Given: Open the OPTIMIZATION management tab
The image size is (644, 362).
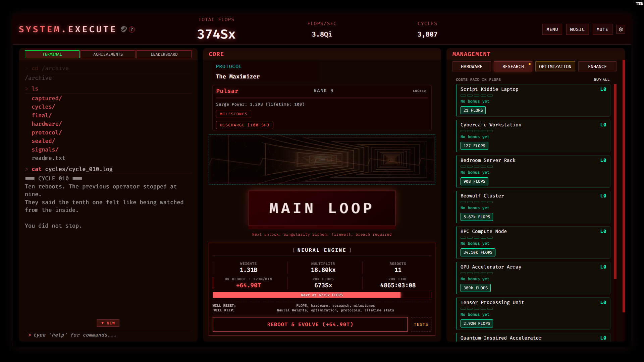Looking at the screenshot, I should (555, 66).
